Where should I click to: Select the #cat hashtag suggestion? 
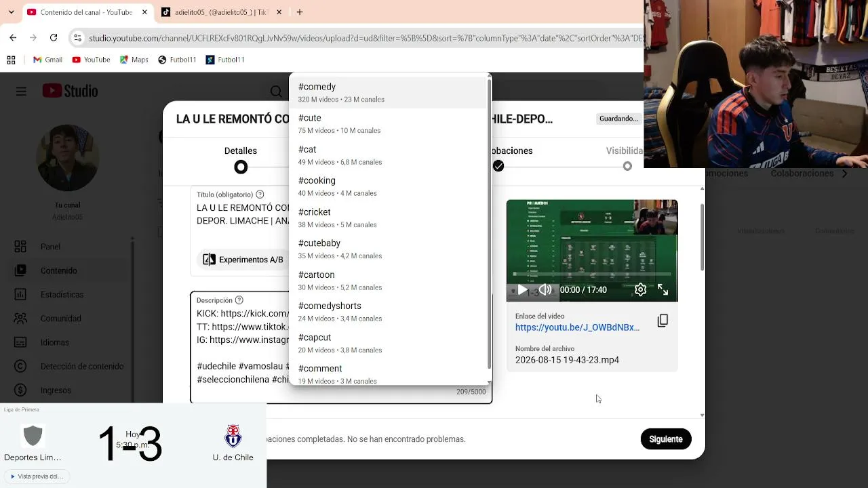(389, 155)
